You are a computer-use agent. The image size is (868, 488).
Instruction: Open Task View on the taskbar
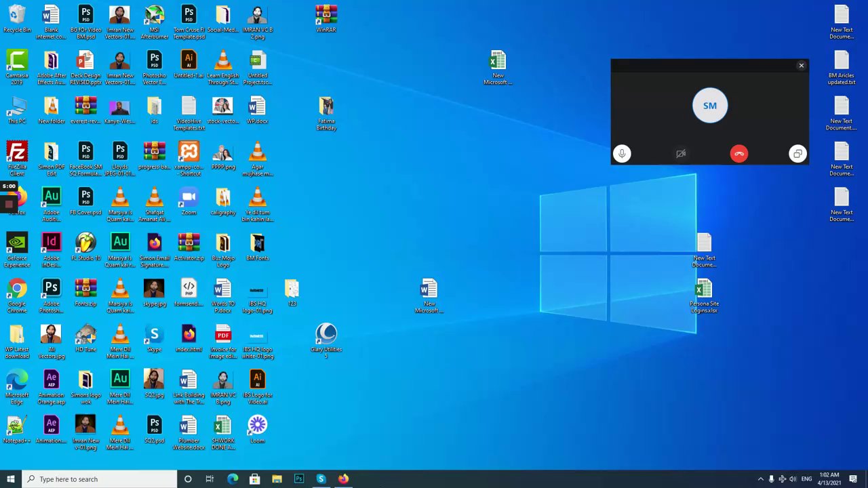[210, 479]
